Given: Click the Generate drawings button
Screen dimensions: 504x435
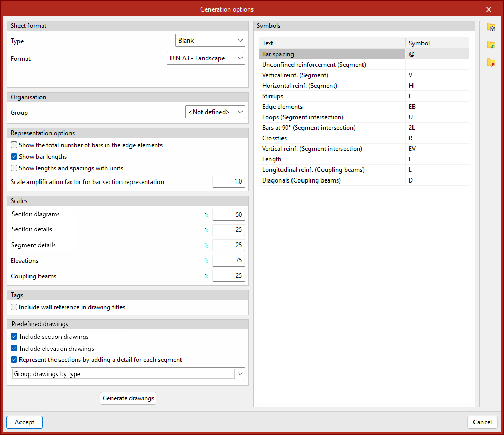Looking at the screenshot, I should click(x=128, y=398).
